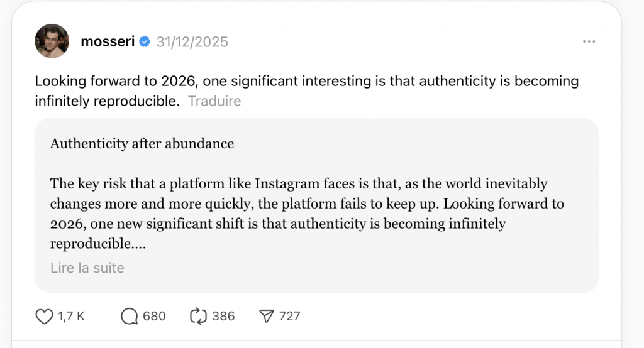Image resolution: width=644 pixels, height=348 pixels.
Task: Open the mosseri profile avatar
Action: [52, 42]
